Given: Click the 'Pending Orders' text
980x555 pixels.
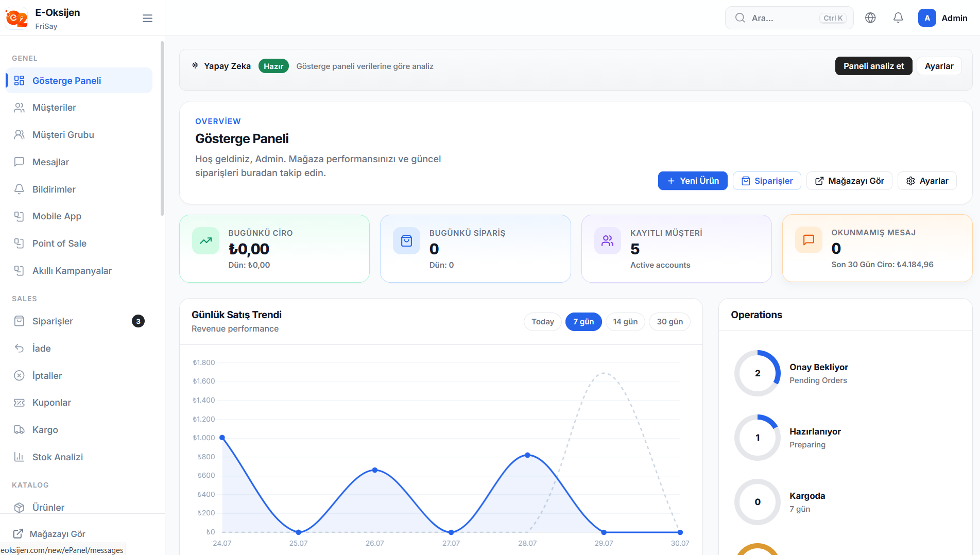Looking at the screenshot, I should coord(818,380).
